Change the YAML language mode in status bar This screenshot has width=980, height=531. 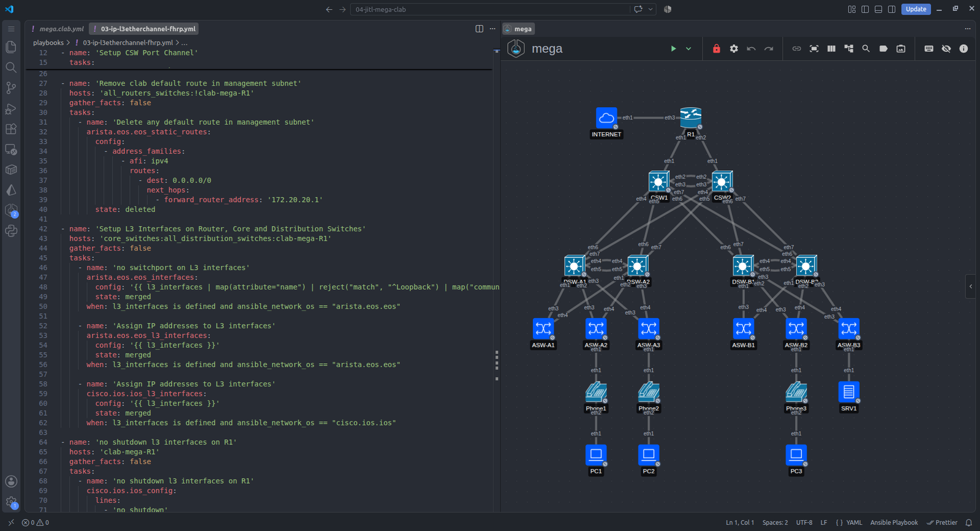coord(854,522)
